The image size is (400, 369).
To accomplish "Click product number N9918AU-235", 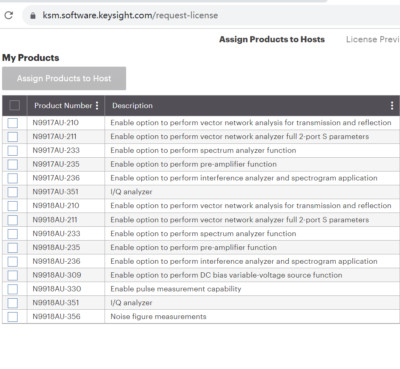I will tap(56, 247).
